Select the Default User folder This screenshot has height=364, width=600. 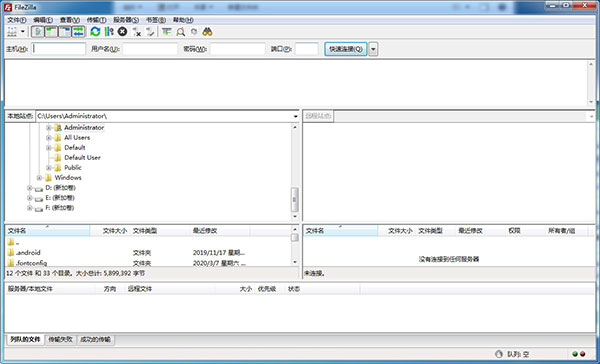(82, 157)
